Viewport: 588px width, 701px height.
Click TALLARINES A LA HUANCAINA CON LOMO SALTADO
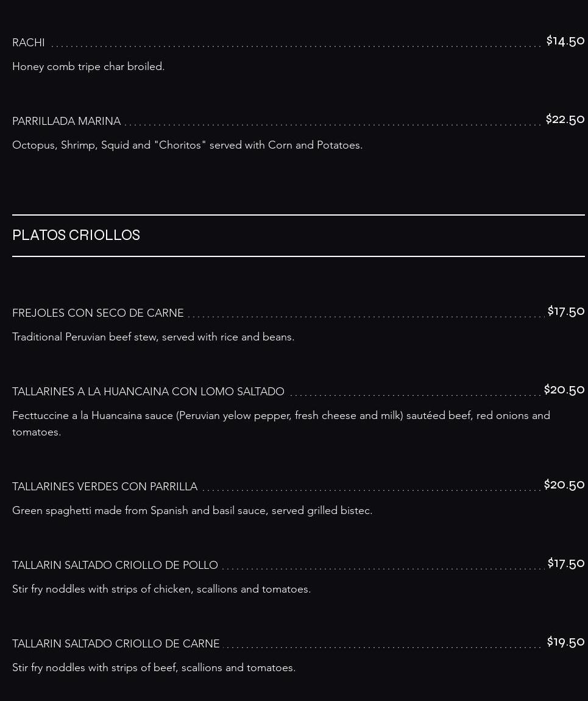click(148, 392)
